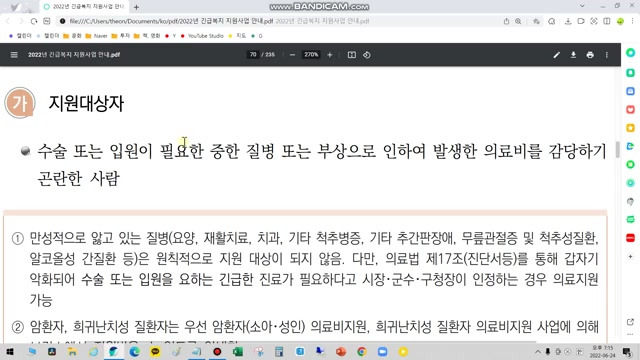The height and width of the screenshot is (360, 640).
Task: Click the 270% zoom level field
Action: pyautogui.click(x=311, y=55)
